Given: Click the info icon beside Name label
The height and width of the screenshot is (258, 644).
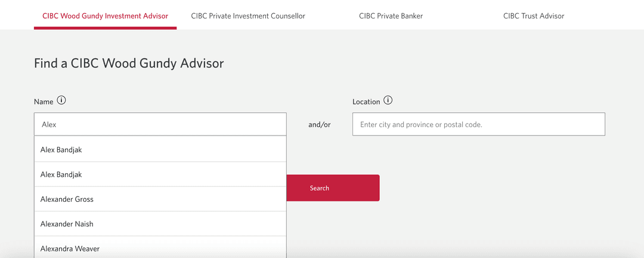Looking at the screenshot, I should (61, 100).
